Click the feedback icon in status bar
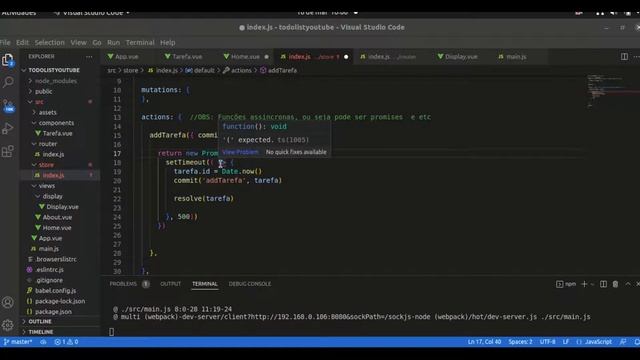This screenshot has height=360, width=640. [x=623, y=342]
